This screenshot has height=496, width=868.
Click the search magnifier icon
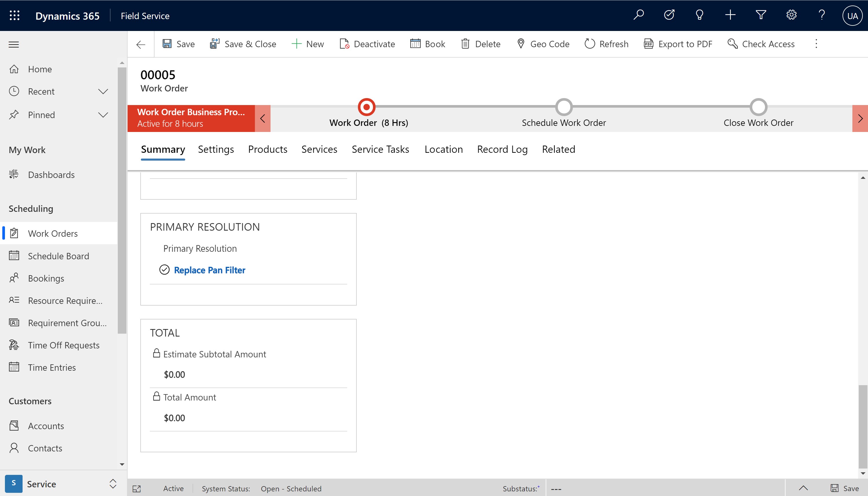pyautogui.click(x=639, y=15)
